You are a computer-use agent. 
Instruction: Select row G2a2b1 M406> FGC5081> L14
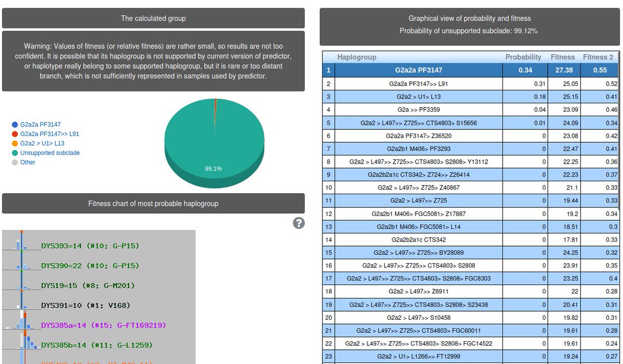coord(471,226)
